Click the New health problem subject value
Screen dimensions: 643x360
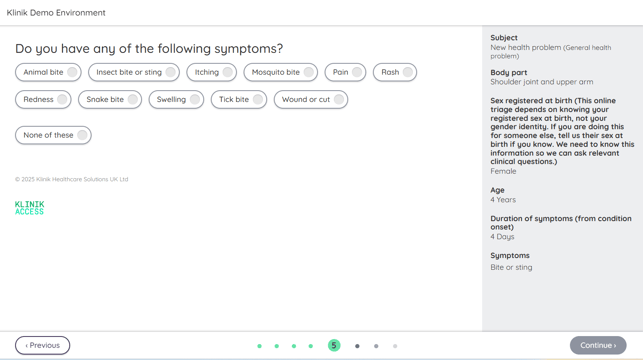coord(551,52)
